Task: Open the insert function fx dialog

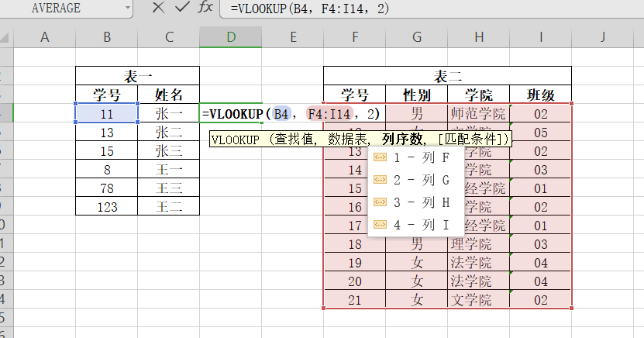Action: pos(205,8)
